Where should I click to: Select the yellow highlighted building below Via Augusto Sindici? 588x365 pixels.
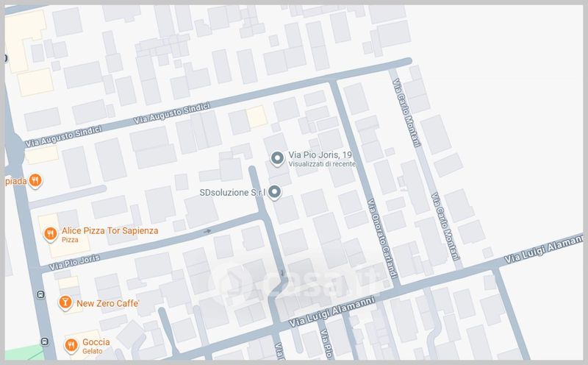256,116
